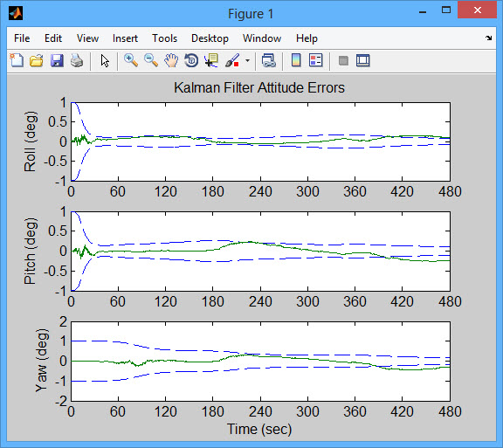Save the figure using the floppy icon
Image resolution: width=503 pixels, height=448 pixels.
click(x=57, y=60)
